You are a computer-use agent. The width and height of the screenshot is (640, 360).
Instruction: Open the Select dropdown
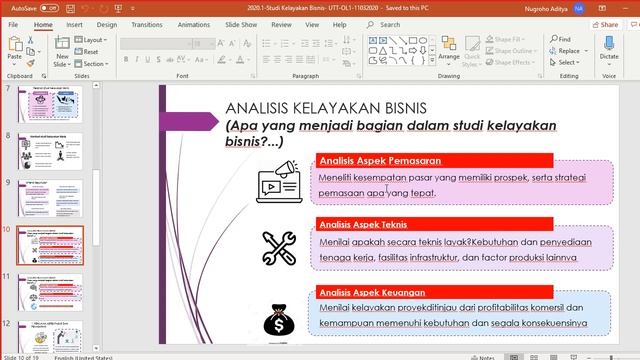(x=565, y=62)
